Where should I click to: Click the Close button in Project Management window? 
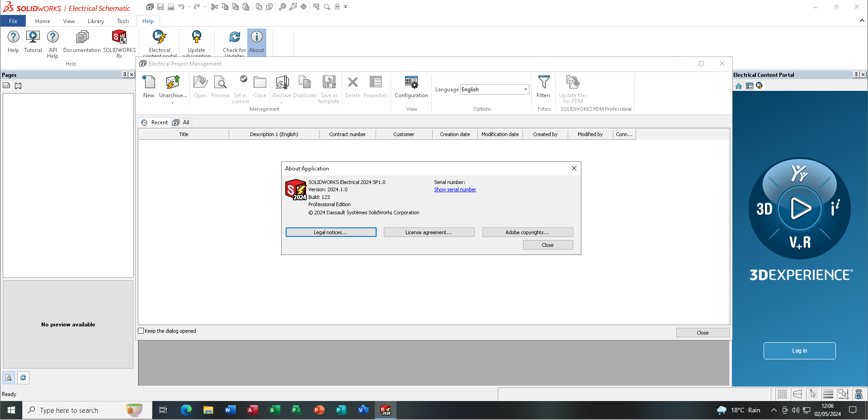(703, 333)
